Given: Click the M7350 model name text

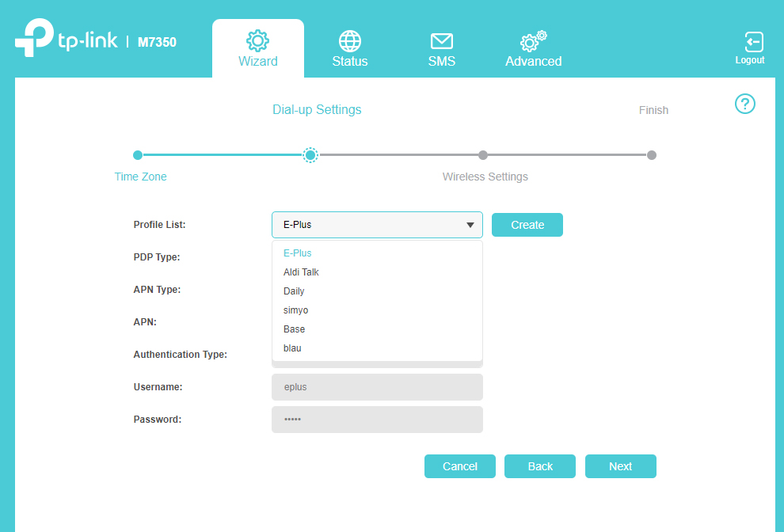Looking at the screenshot, I should 157,42.
